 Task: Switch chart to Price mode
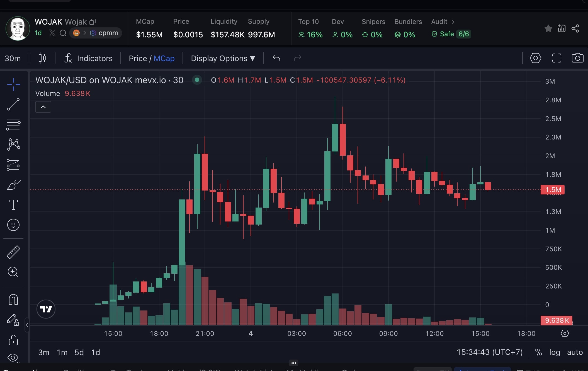(138, 58)
